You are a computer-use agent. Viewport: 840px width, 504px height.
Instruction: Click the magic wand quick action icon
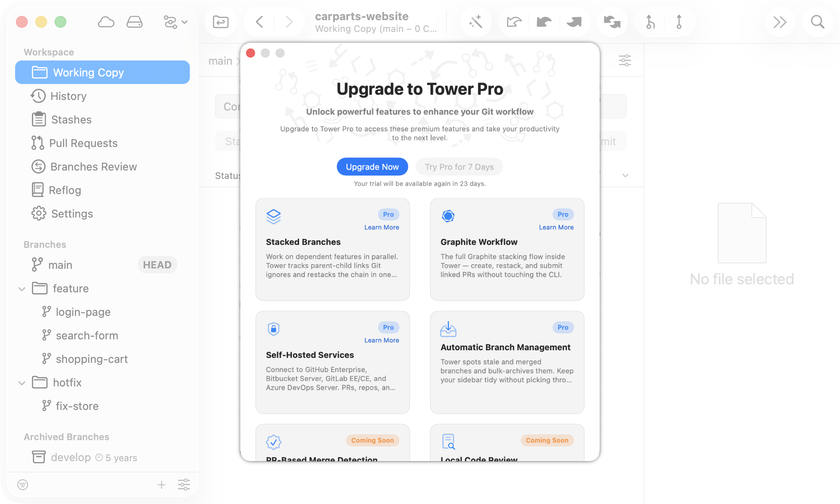click(x=475, y=22)
